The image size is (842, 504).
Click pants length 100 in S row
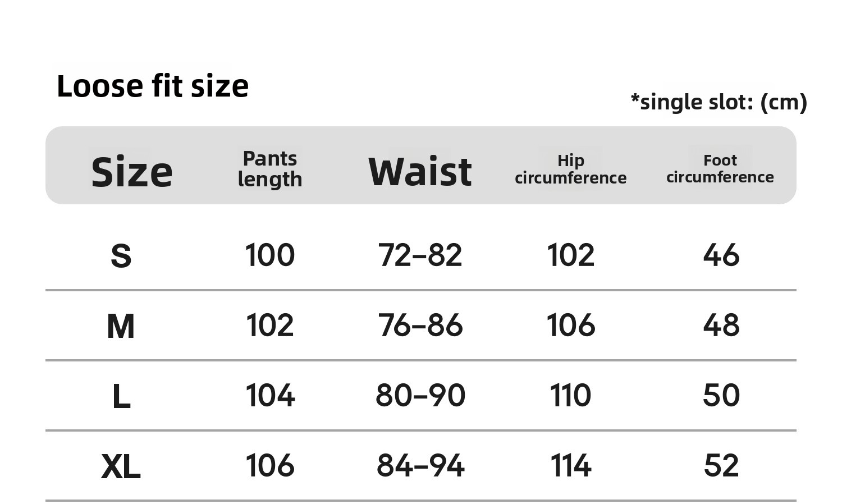coord(270,255)
